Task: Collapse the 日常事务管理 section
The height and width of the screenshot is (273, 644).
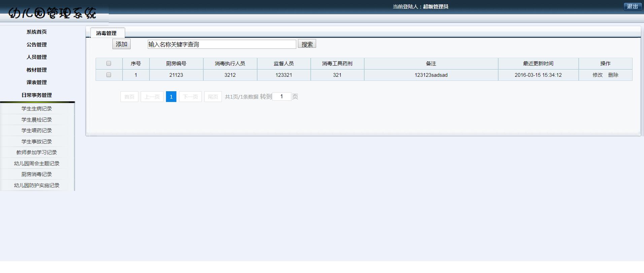Action: (x=37, y=95)
